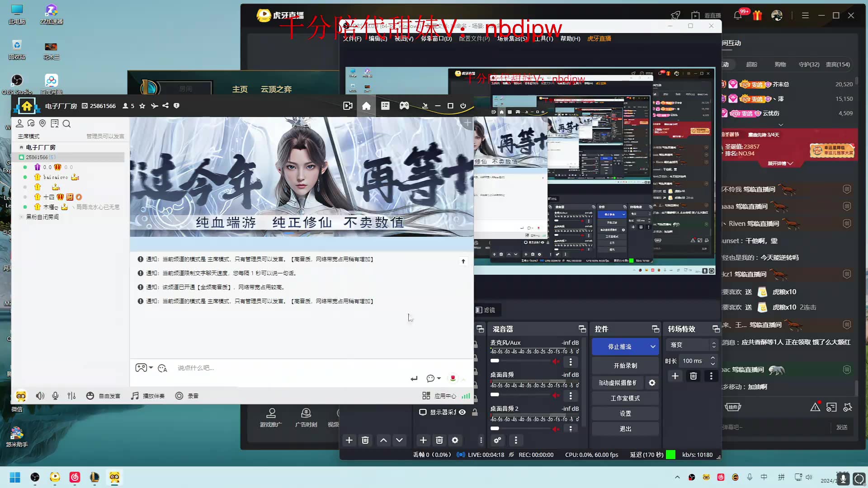
Task: Open Huya gift box icon
Action: coord(758,15)
